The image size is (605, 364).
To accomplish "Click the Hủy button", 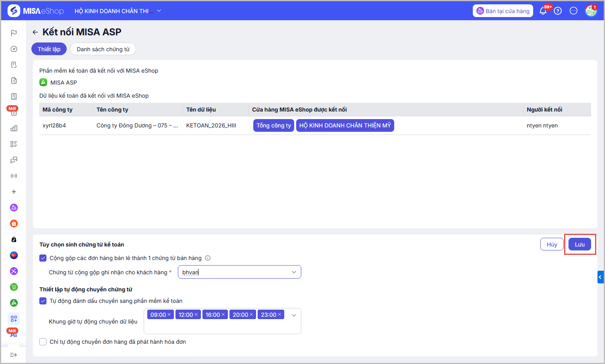I will pyautogui.click(x=552, y=244).
